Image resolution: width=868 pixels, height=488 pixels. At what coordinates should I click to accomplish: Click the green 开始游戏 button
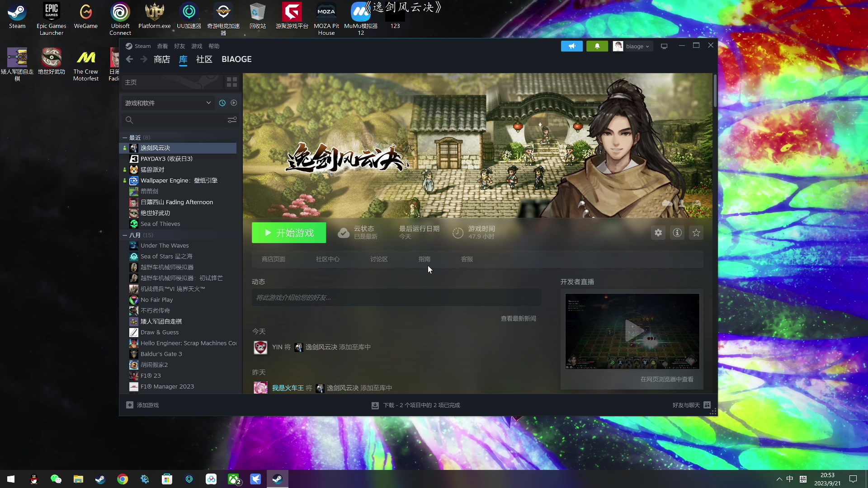(x=289, y=233)
